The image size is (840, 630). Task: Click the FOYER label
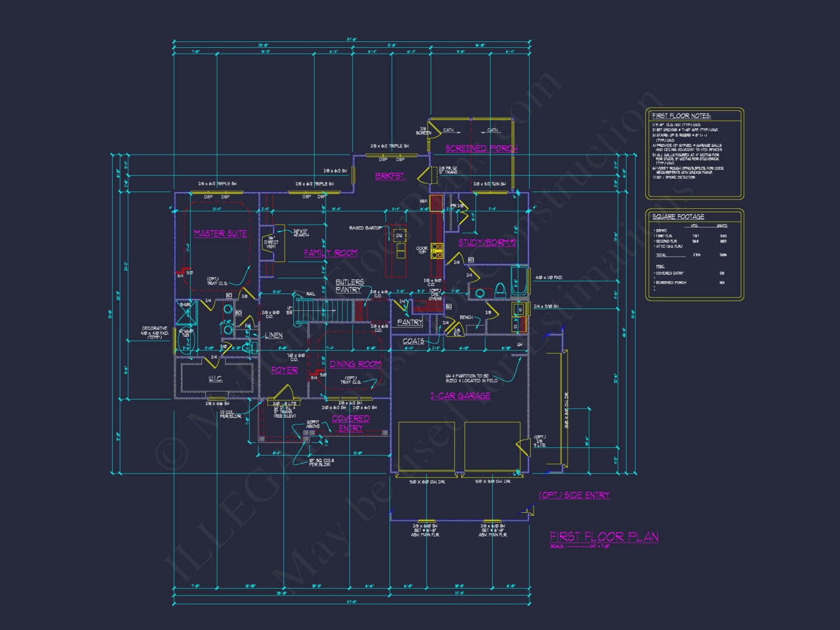pos(285,370)
